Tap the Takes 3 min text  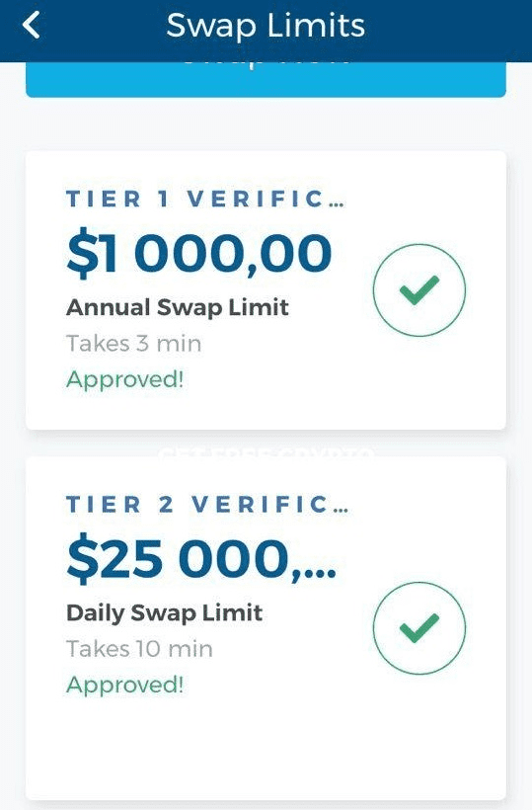133,344
